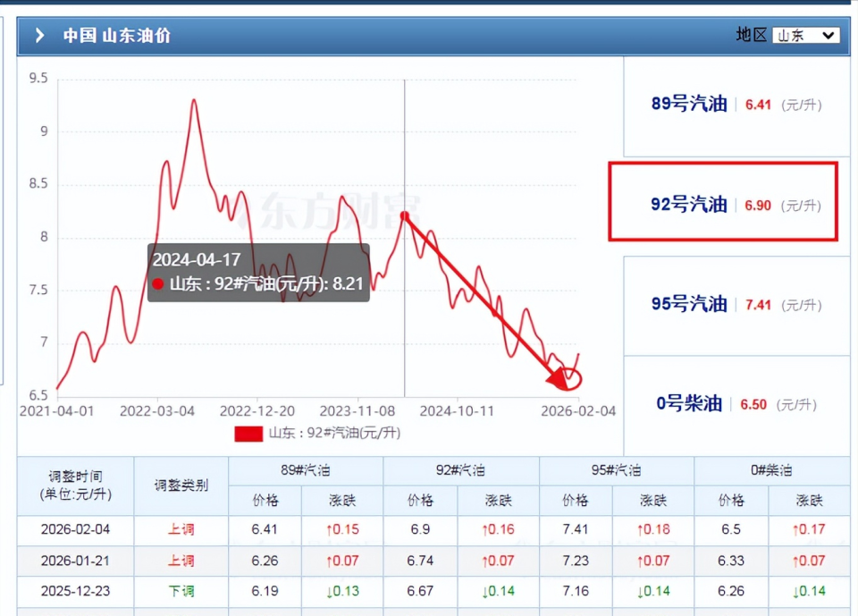Click the 6.19 price cell
This screenshot has height=616, width=858.
click(265, 591)
